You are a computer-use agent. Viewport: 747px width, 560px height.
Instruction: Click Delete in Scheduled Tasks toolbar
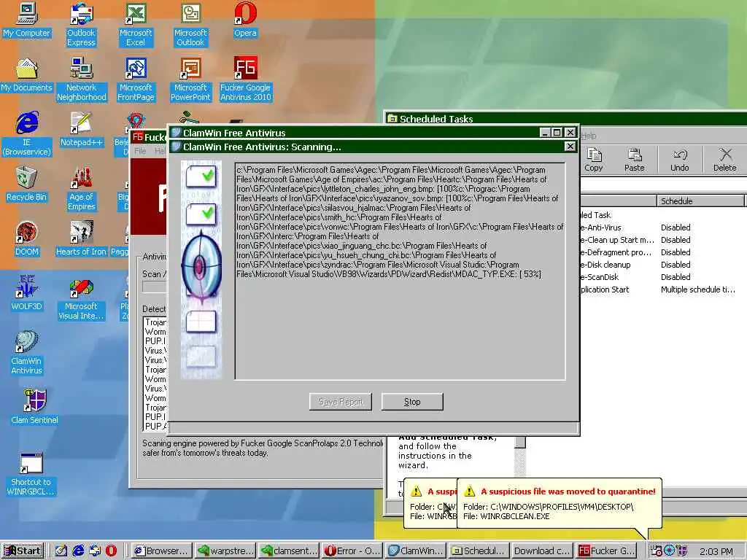[724, 160]
